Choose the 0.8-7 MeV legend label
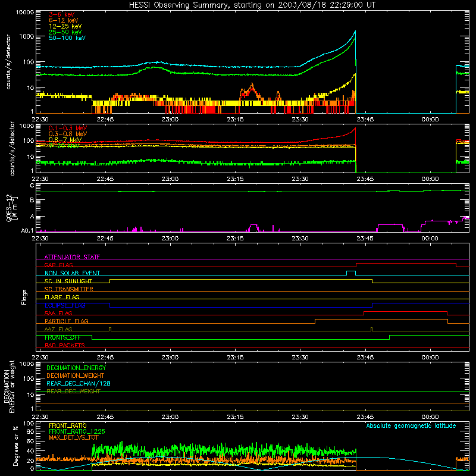 (65, 140)
